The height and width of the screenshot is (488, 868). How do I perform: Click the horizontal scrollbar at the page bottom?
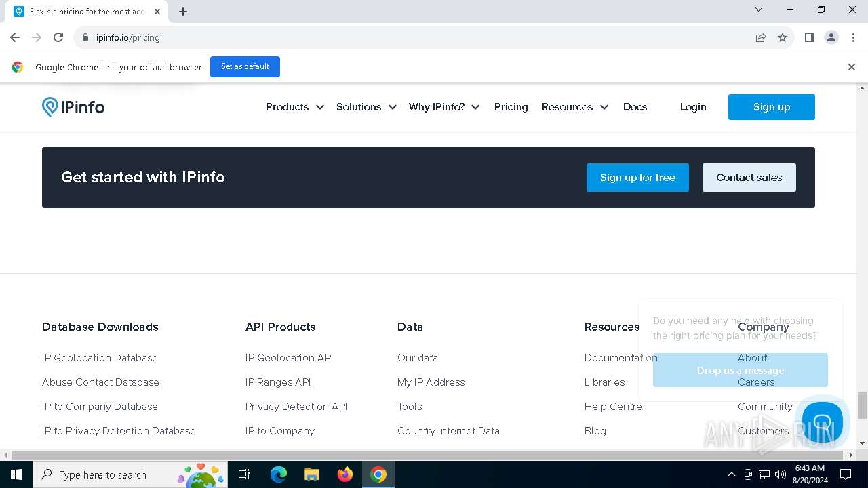pyautogui.click(x=429, y=455)
